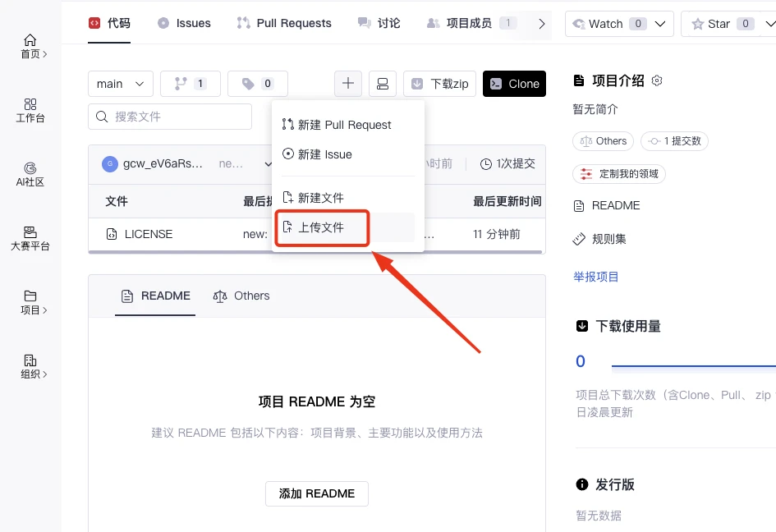Open the branches count button showing 1

pos(191,83)
